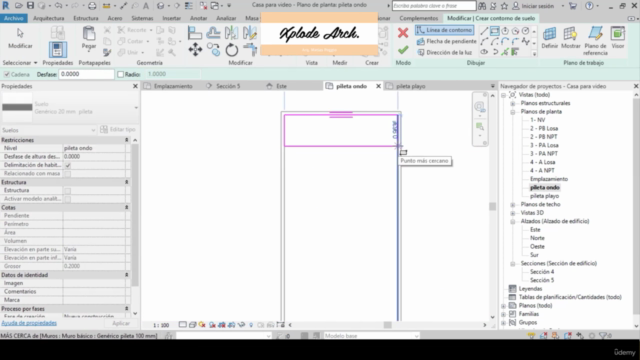Click Mostrar work plane icon

(x=570, y=38)
